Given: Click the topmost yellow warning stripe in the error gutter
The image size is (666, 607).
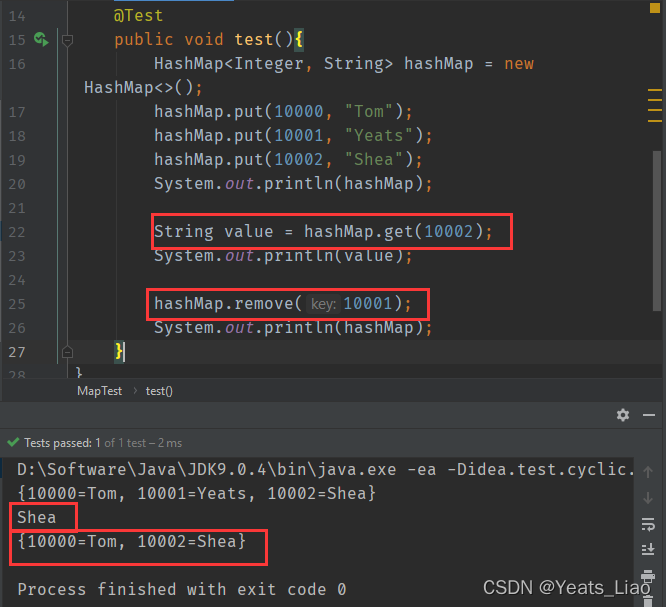Looking at the screenshot, I should coord(655,90).
